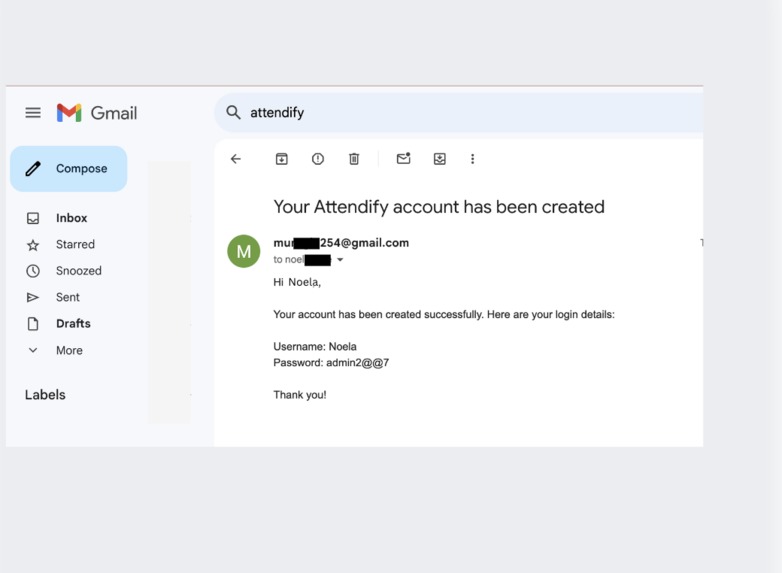
Task: Click the 'Your account has been created successfully' sentence
Action: [378, 315]
